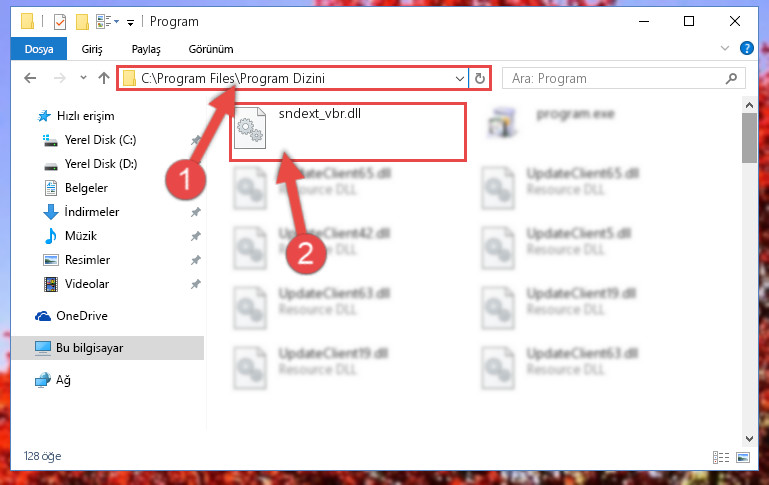This screenshot has width=769, height=485.
Task: Click the New folder quick access icon
Action: 82,22
